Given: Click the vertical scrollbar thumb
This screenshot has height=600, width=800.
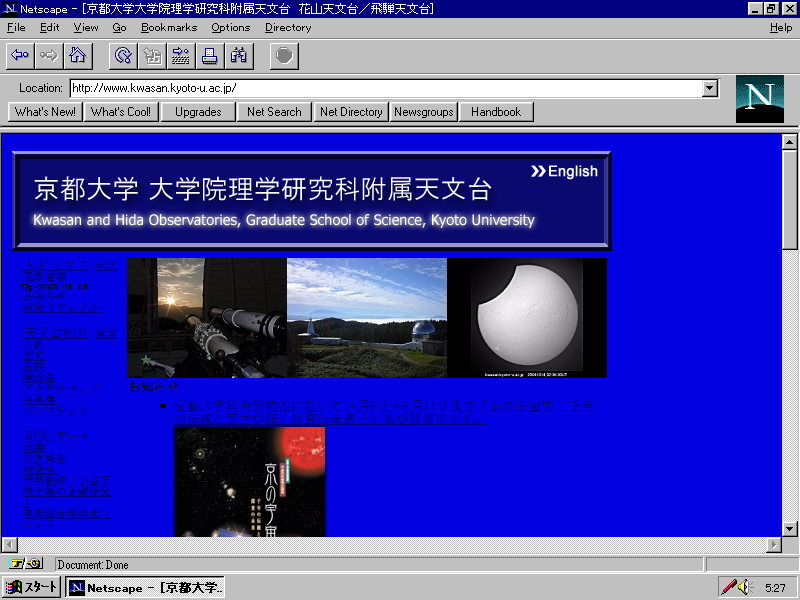Looking at the screenshot, I should pos(789,199).
